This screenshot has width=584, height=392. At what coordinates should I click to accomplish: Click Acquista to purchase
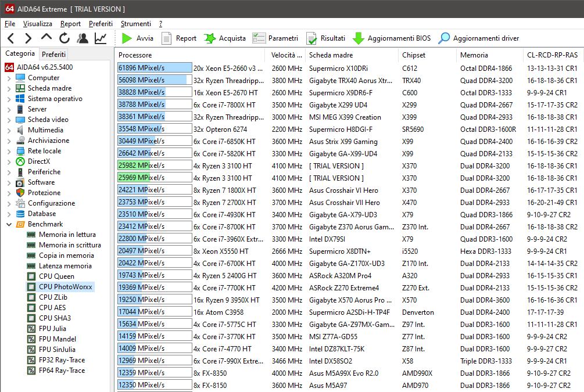[224, 38]
